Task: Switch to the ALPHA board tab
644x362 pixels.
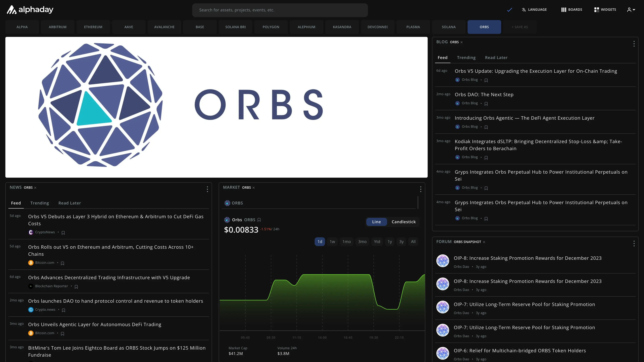Action: pyautogui.click(x=22, y=27)
